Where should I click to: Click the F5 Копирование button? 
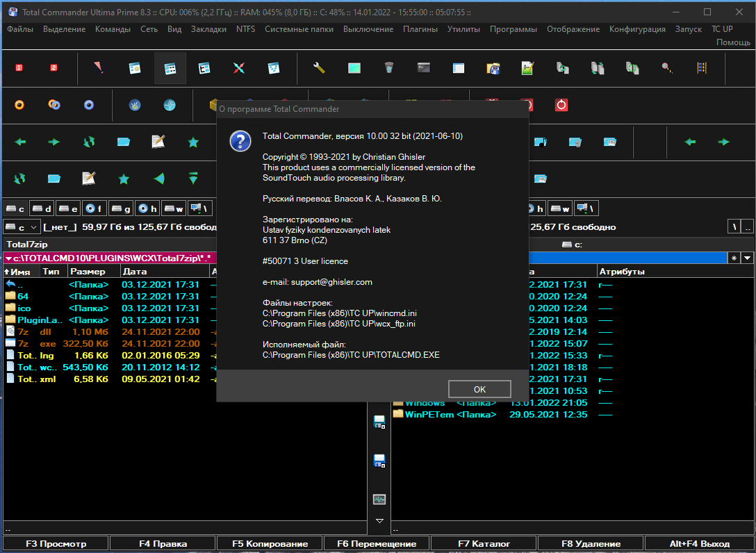270,543
